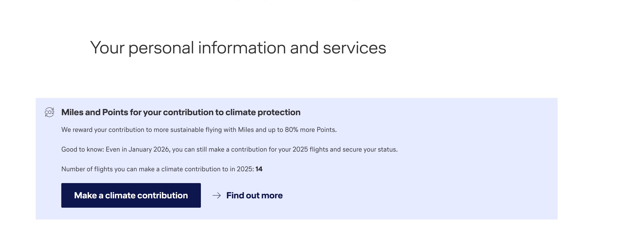Click the 'Number of flights' line
644x251 pixels.
click(158, 169)
